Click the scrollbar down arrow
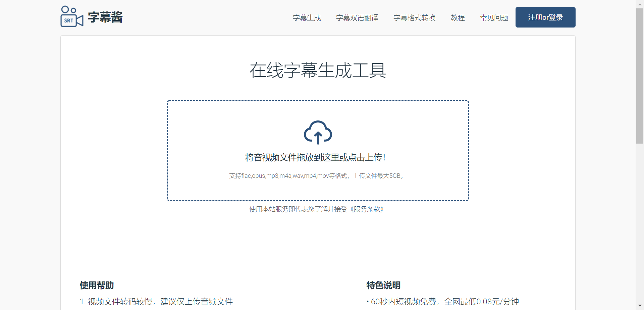 [x=640, y=306]
